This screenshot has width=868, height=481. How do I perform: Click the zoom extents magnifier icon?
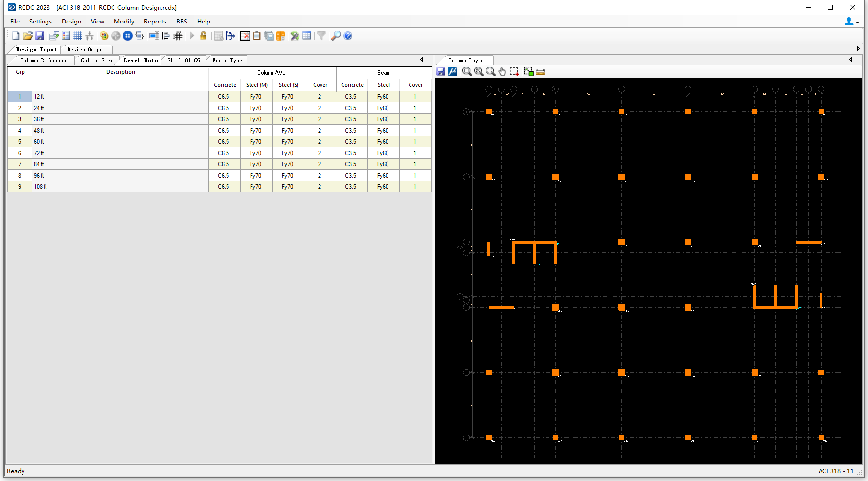tap(479, 71)
